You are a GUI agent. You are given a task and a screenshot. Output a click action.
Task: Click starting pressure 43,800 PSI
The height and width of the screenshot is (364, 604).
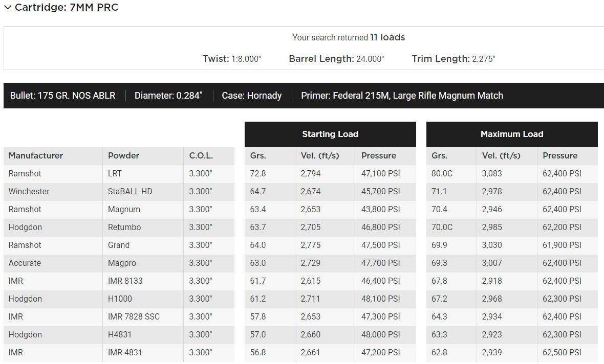381,209
